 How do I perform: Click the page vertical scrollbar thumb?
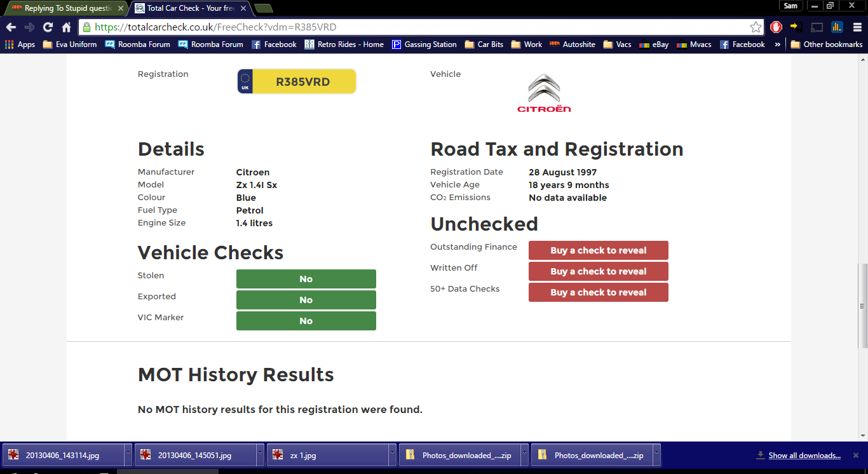pos(862,305)
